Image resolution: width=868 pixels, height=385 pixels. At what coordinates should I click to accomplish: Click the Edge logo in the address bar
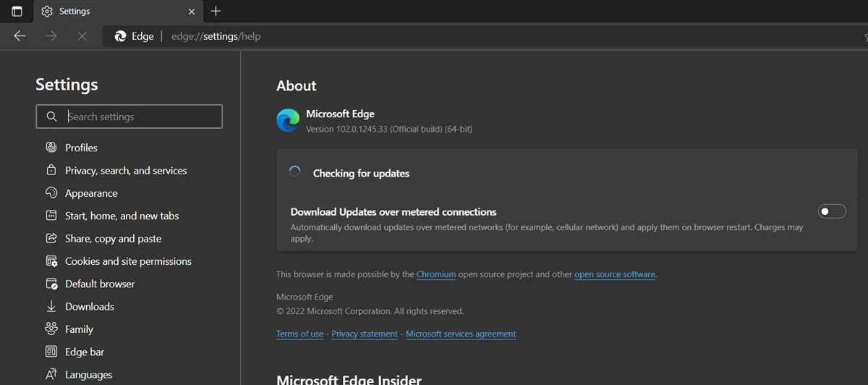point(120,36)
